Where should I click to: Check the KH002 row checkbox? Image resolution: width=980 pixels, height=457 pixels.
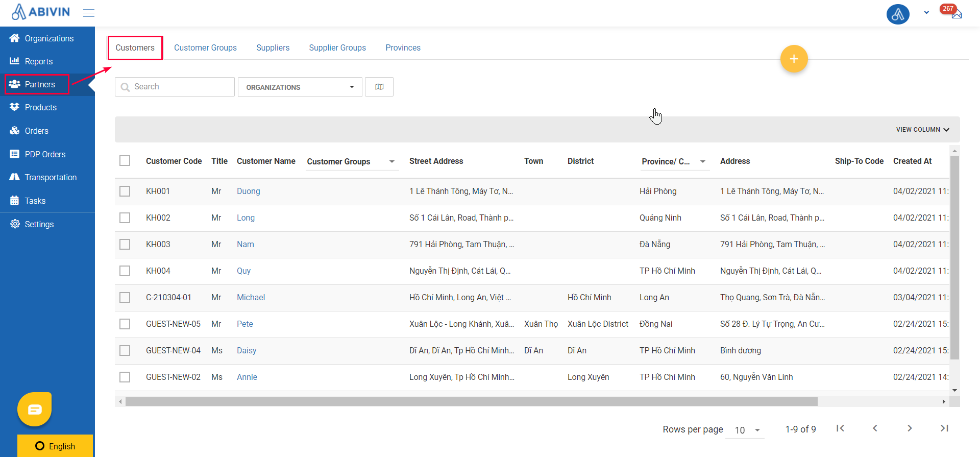pos(125,218)
